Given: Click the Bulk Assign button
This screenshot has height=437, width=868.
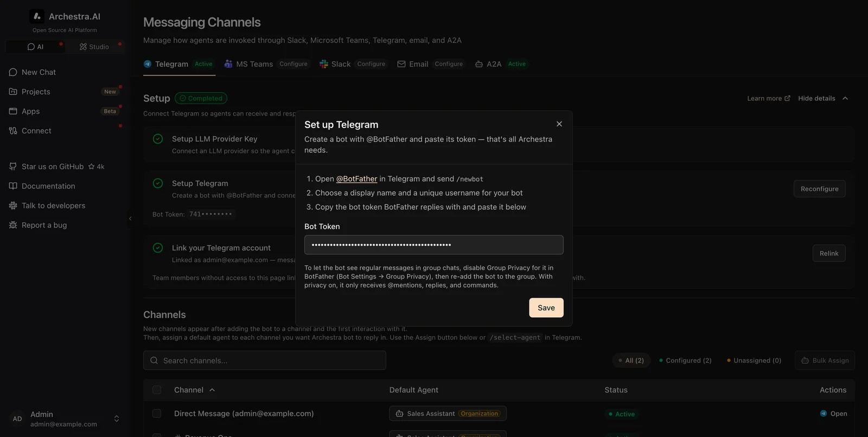Looking at the screenshot, I should [x=825, y=361].
